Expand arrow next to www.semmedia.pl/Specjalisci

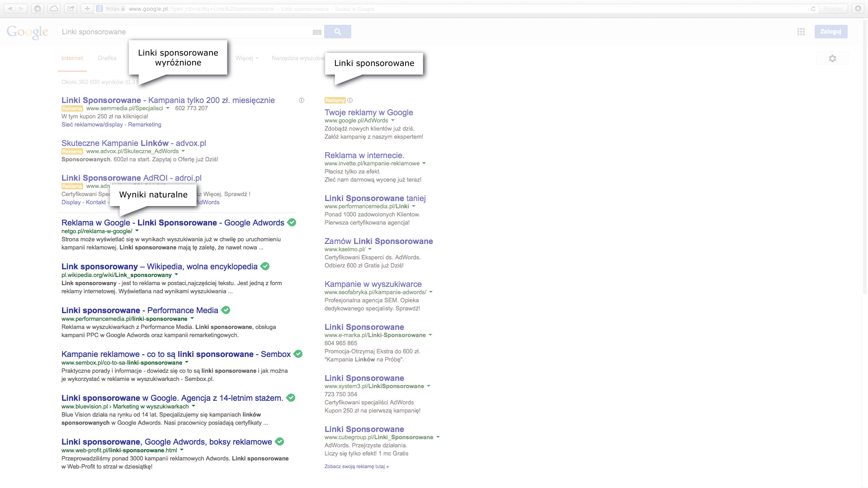point(168,108)
